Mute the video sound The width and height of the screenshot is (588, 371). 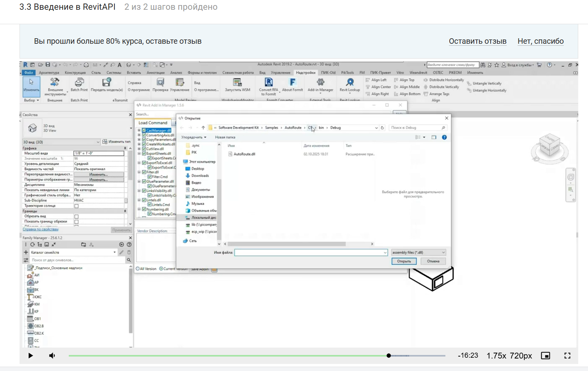click(52, 355)
